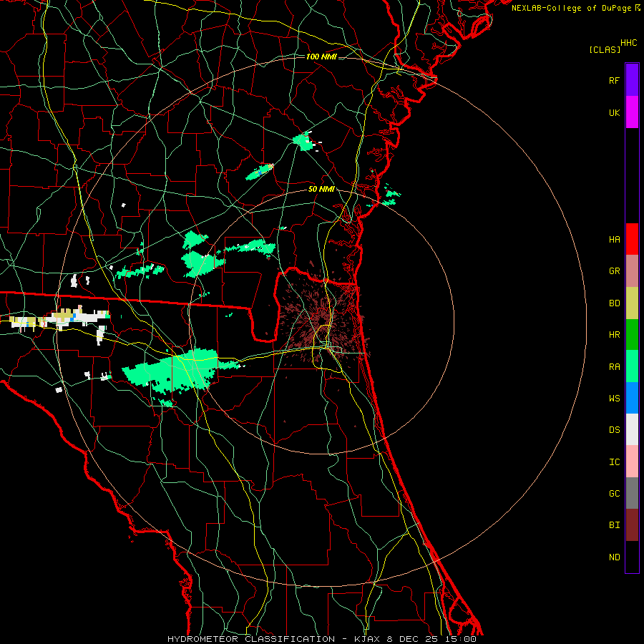644x644 pixels.
Task: Click the UK magenta color swatch
Action: (632, 112)
